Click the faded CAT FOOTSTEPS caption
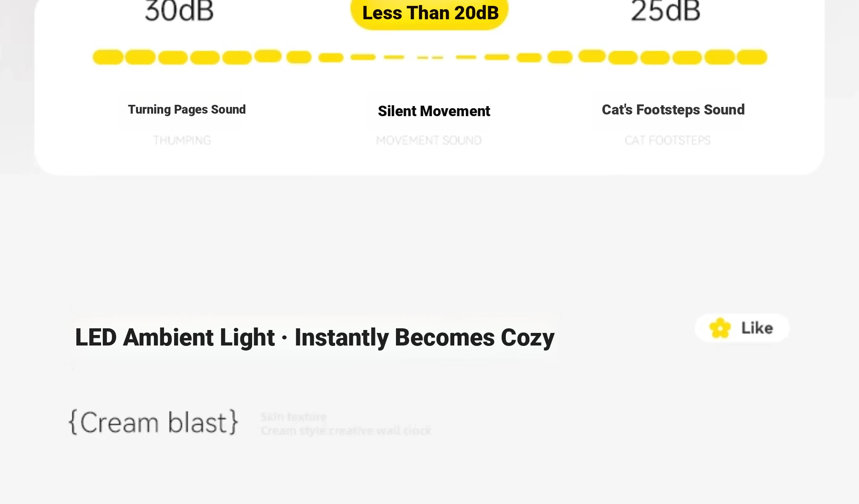 coord(667,140)
